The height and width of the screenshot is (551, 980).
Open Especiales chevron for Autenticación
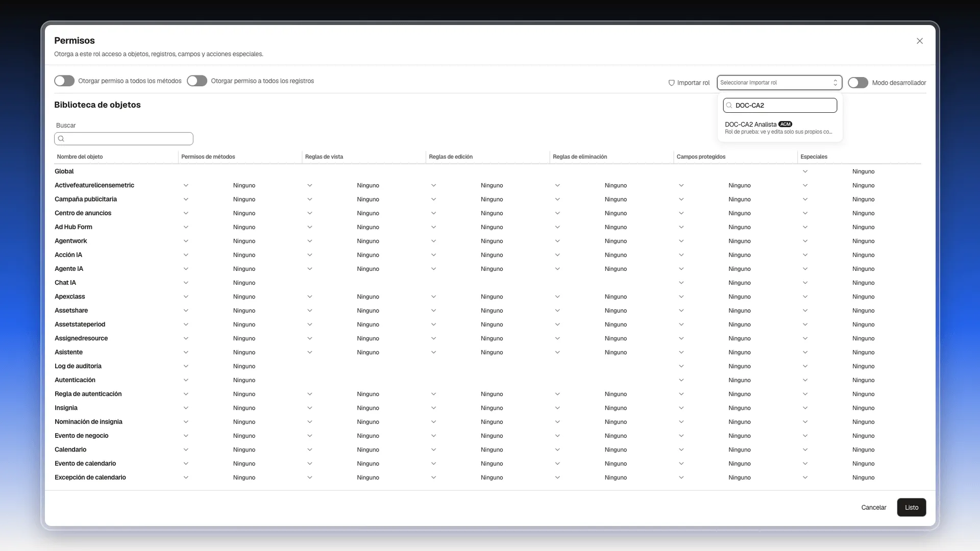click(x=805, y=380)
